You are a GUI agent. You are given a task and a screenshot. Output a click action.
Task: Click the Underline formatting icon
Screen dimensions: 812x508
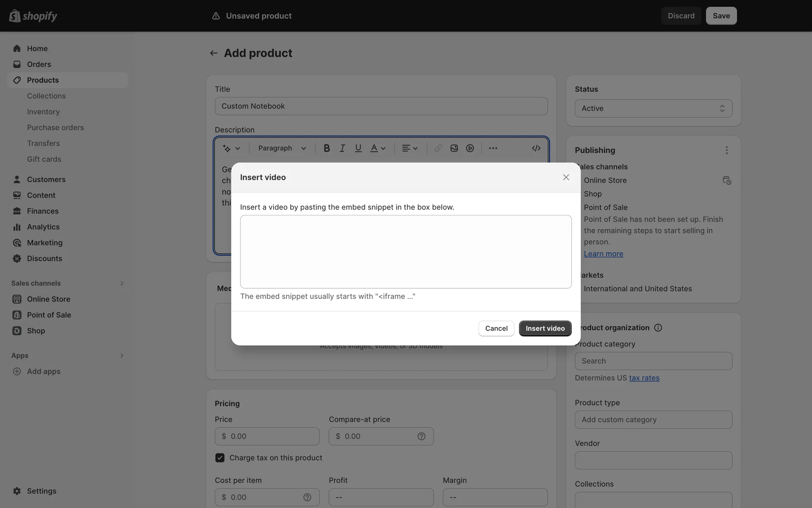point(358,148)
